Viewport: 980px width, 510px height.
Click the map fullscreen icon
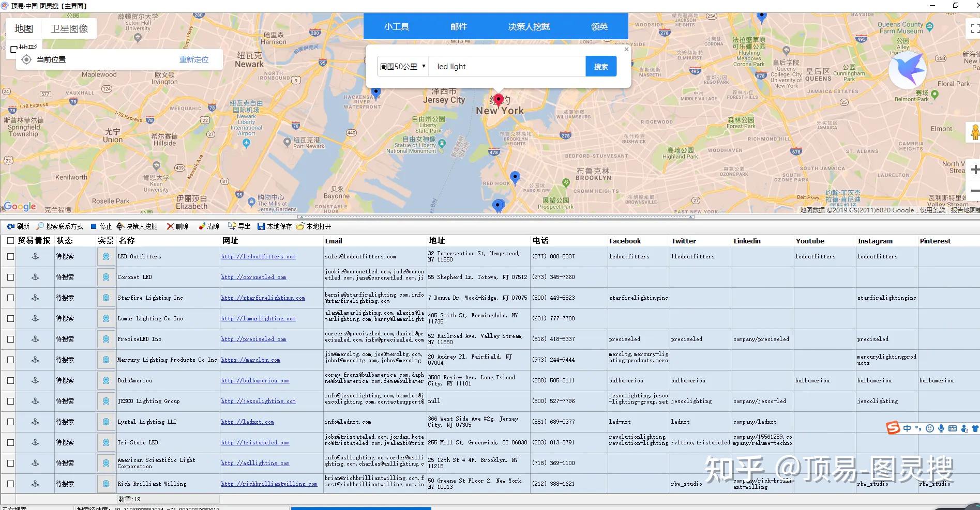point(974,28)
